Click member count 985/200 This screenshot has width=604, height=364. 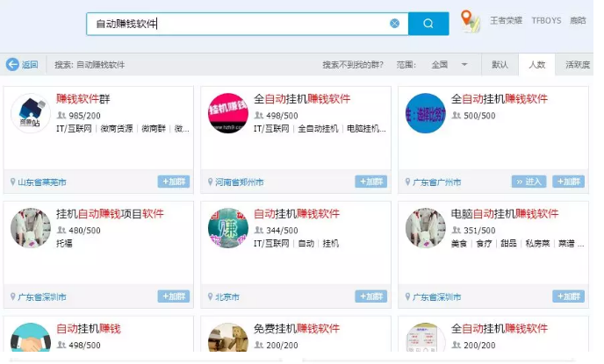[84, 116]
